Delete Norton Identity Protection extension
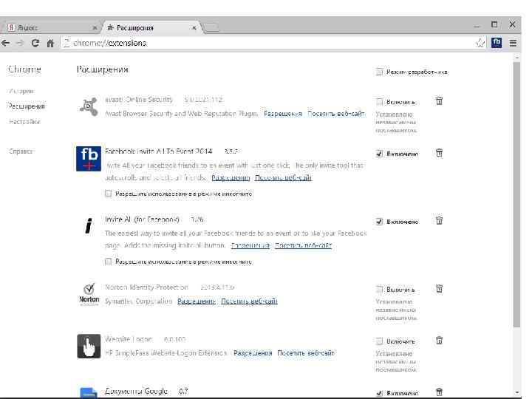Screen dimensions: 532x399 pyautogui.click(x=439, y=289)
